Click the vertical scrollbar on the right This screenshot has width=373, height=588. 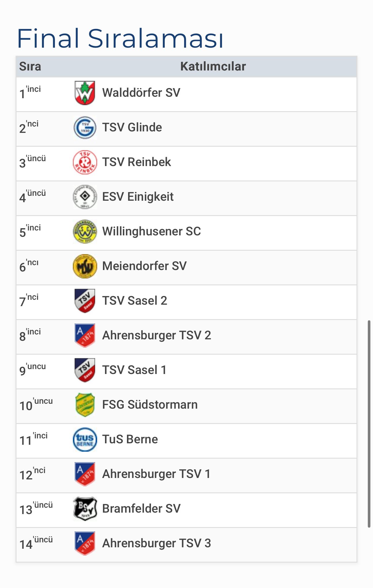[369, 424]
